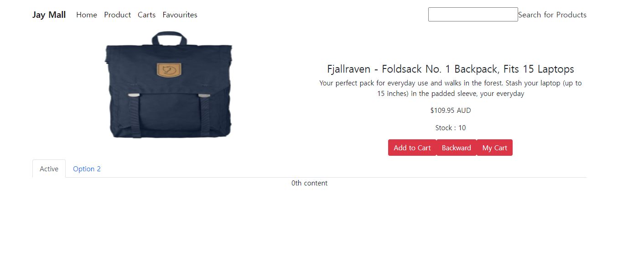This screenshot has width=644, height=259.
Task: Open the Product nav link
Action: click(x=117, y=15)
